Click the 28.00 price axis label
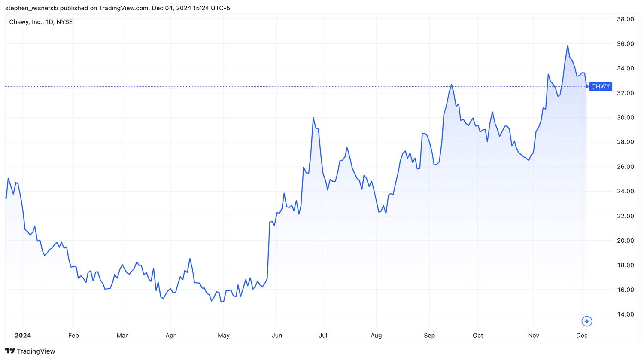 626,142
